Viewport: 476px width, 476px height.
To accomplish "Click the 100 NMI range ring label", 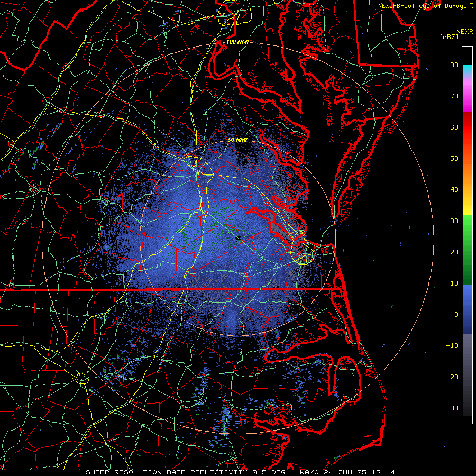I will (x=237, y=42).
